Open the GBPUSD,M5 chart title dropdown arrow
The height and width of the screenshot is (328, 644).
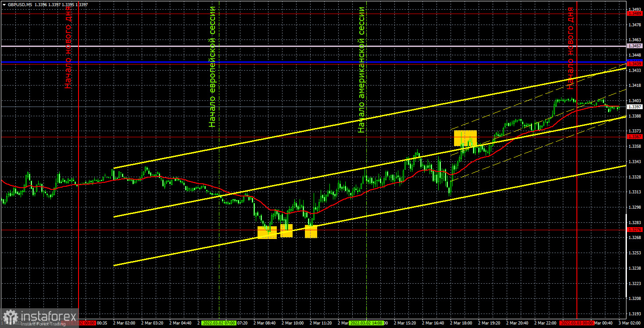pyautogui.click(x=4, y=4)
